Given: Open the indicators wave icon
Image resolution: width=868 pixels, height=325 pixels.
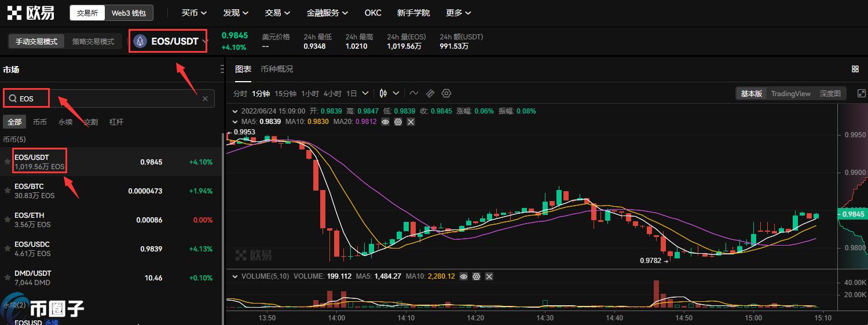Looking at the screenshot, I should click(x=414, y=93).
